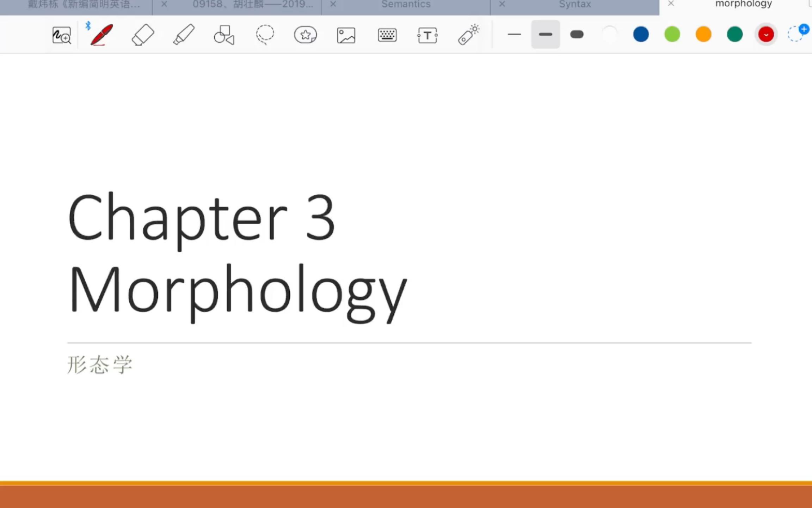The height and width of the screenshot is (508, 812).
Task: Close the Syntax tab
Action: coord(502,4)
